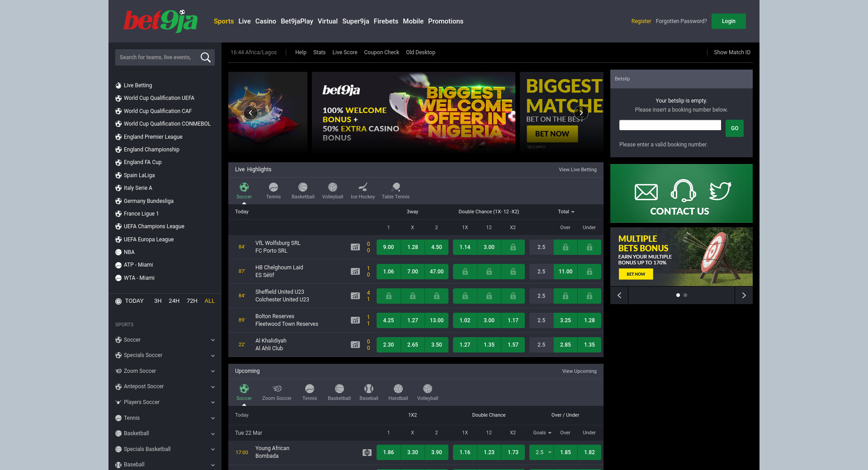Image resolution: width=868 pixels, height=470 pixels.
Task: Open the Goals 2.5 dropdown for Young African
Action: pos(542,452)
